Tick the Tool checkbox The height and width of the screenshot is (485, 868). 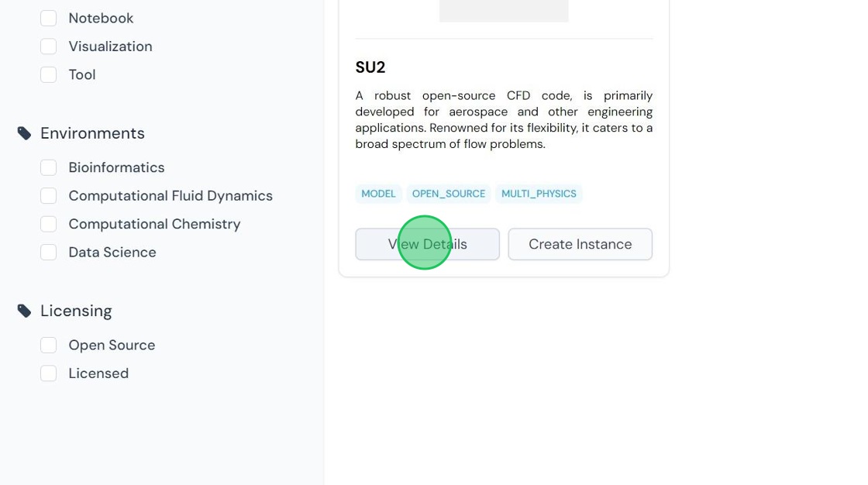[x=48, y=74]
